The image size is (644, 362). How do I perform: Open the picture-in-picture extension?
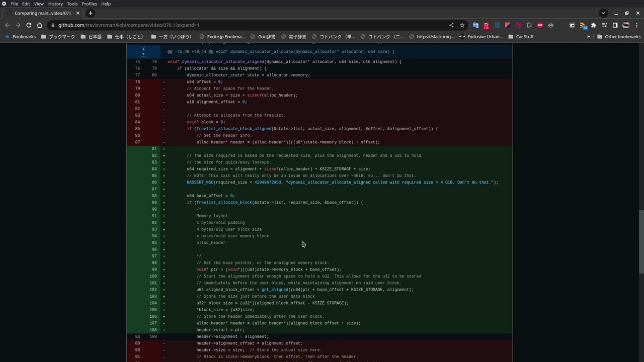572,25
